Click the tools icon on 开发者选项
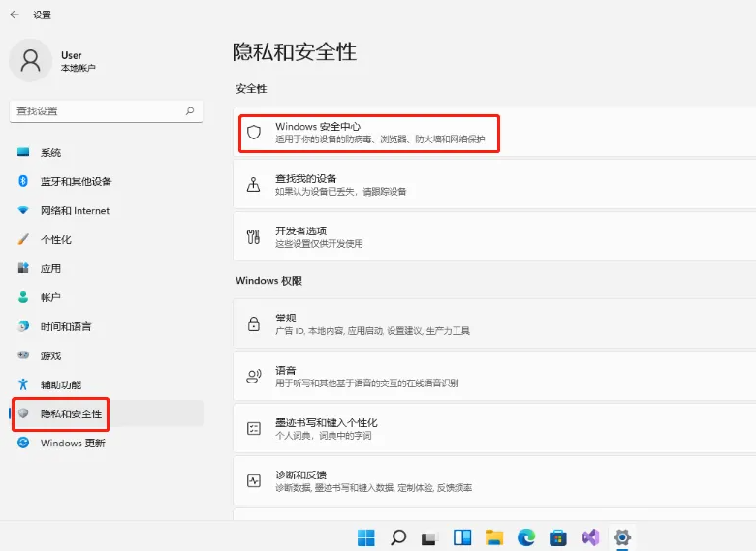This screenshot has height=551, width=756. [x=254, y=236]
